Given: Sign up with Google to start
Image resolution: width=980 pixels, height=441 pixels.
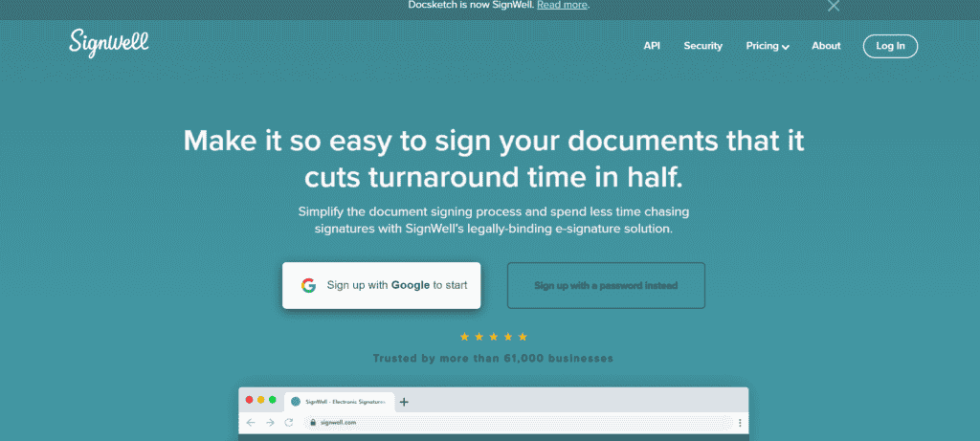Looking at the screenshot, I should click(381, 285).
